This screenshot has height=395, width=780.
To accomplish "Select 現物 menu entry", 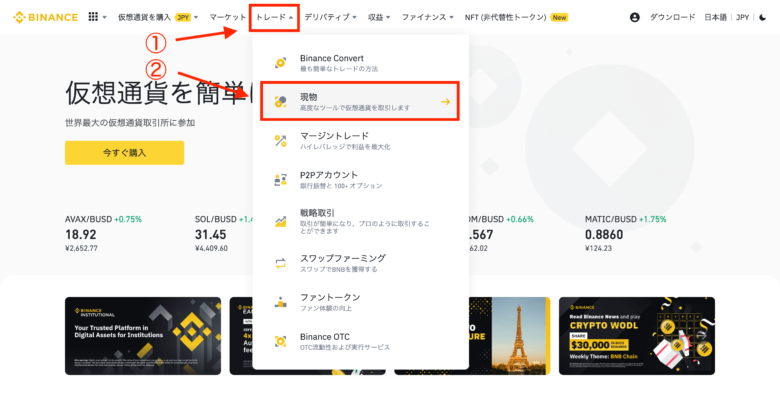I will click(360, 102).
